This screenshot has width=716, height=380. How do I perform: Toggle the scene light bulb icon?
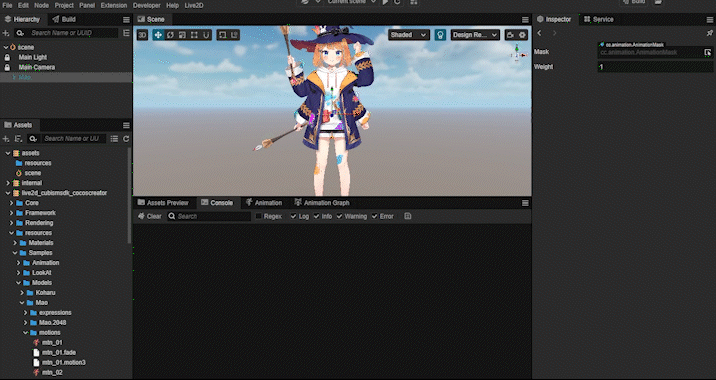[440, 35]
